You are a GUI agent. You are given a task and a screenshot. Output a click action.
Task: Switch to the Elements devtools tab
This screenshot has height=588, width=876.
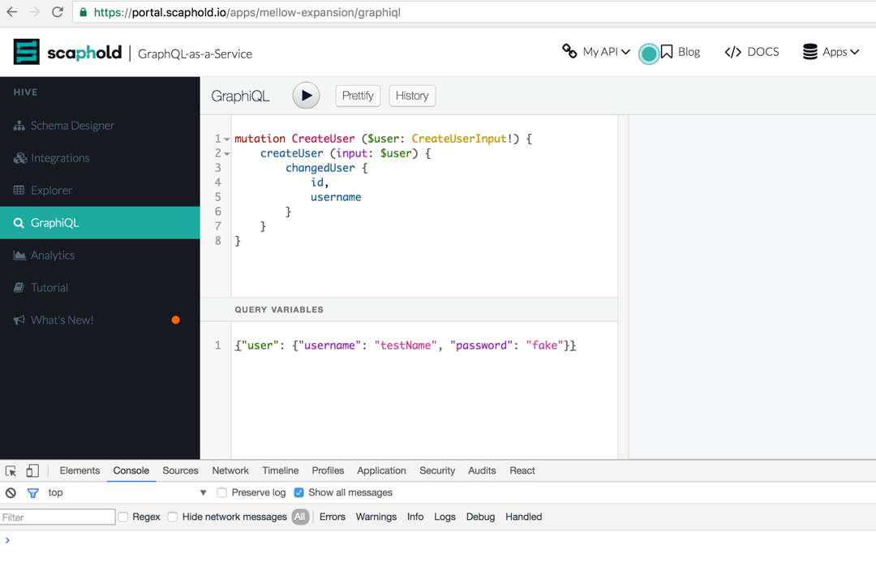click(79, 470)
